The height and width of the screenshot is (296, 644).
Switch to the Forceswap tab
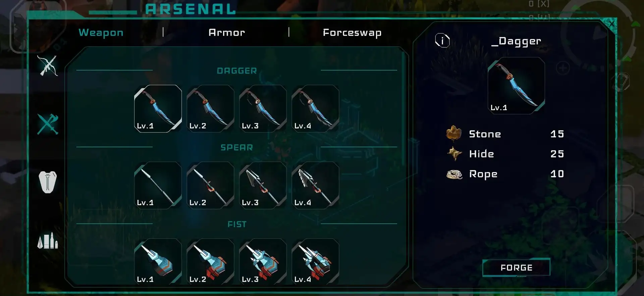coord(352,33)
